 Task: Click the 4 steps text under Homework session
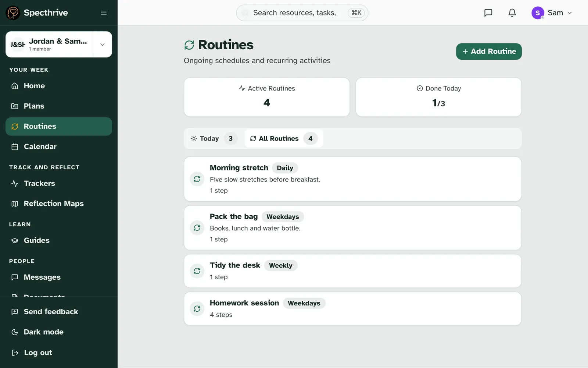click(221, 315)
